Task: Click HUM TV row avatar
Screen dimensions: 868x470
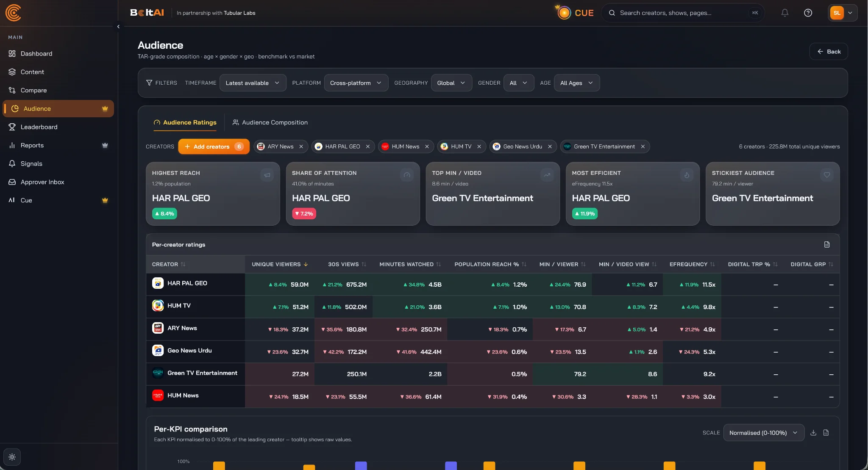Action: (158, 306)
